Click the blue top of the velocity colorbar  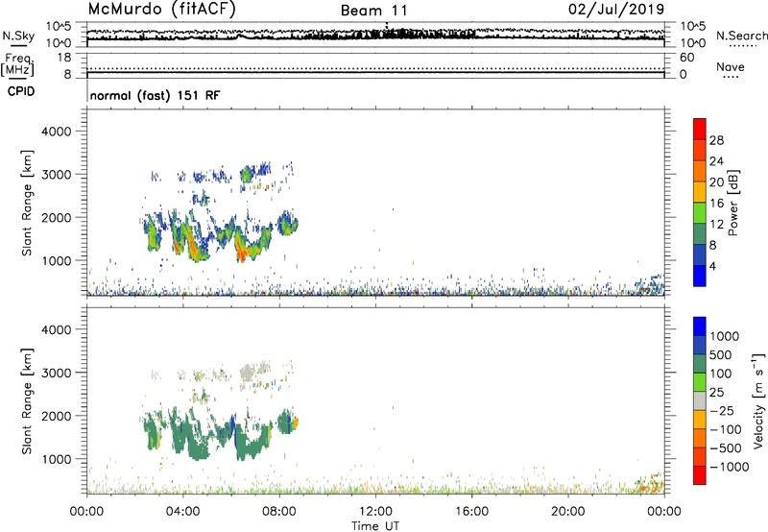pos(700,326)
